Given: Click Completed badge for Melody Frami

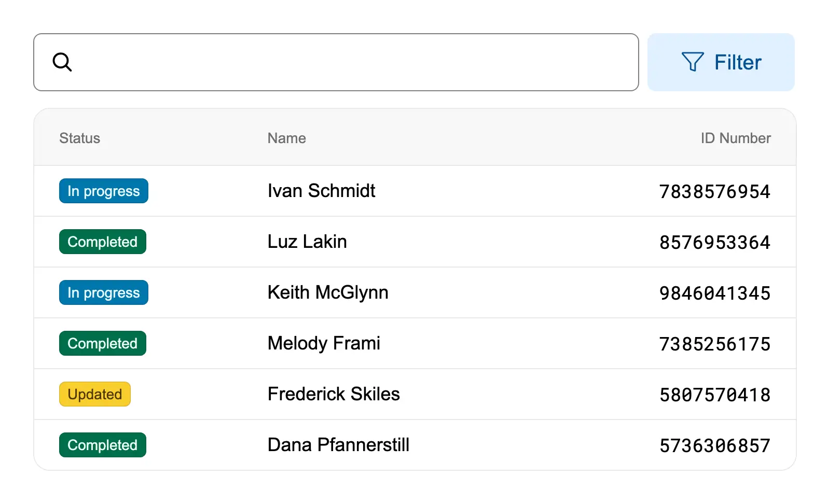Looking at the screenshot, I should pos(103,343).
